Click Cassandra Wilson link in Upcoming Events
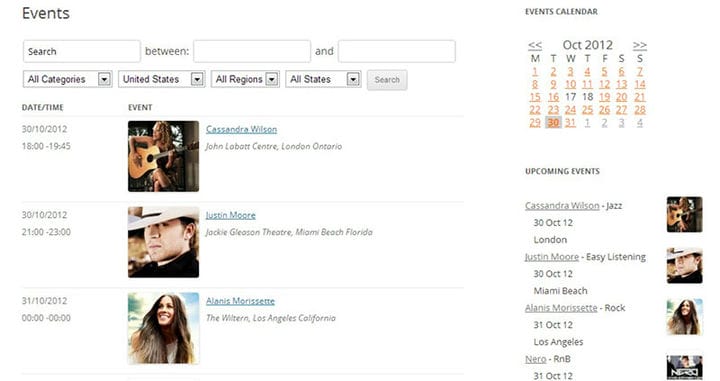Screen dimensions: 720x381 [562, 206]
